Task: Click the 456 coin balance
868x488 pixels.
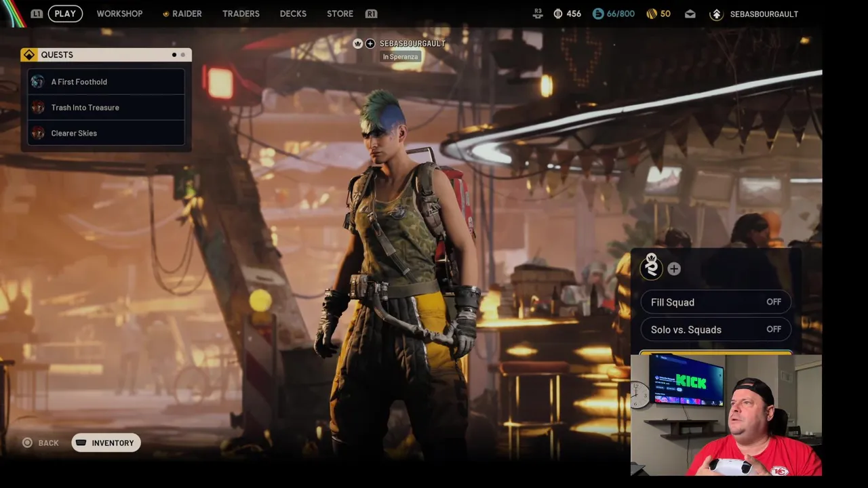Action: [x=574, y=14]
